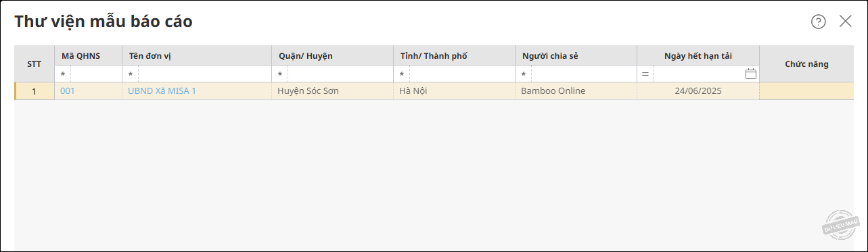868x252 pixels.
Task: Click the Ngày hết hạn tải date input
Action: point(698,74)
